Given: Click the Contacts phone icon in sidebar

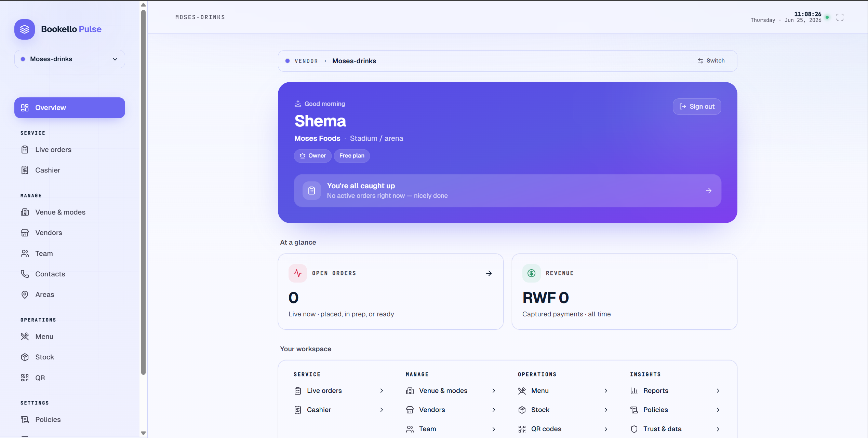Looking at the screenshot, I should pos(25,274).
